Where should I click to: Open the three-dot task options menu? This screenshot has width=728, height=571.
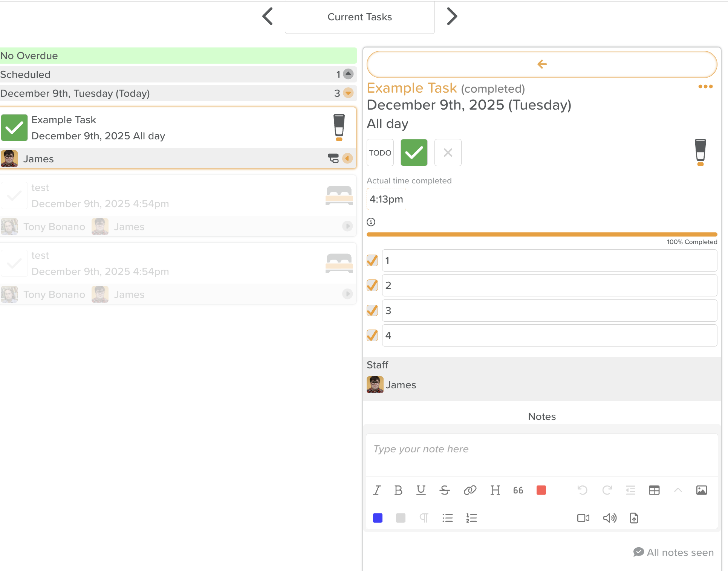point(705,87)
